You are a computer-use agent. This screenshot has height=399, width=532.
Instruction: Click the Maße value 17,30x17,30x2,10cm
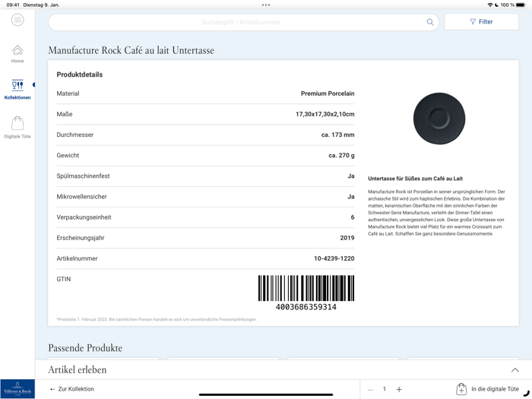click(325, 114)
